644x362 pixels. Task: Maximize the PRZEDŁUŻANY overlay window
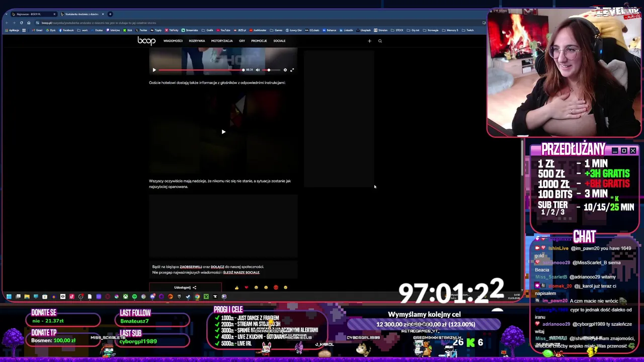click(x=624, y=151)
